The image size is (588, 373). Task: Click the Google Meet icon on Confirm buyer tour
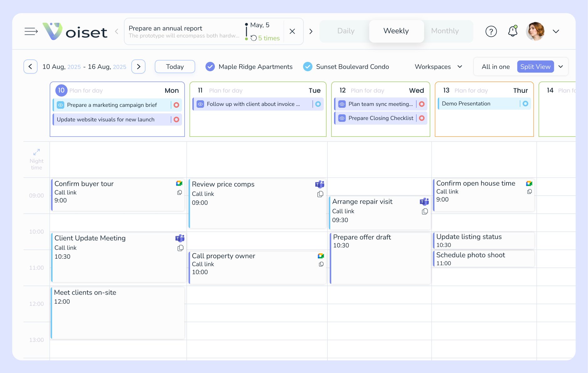point(179,184)
